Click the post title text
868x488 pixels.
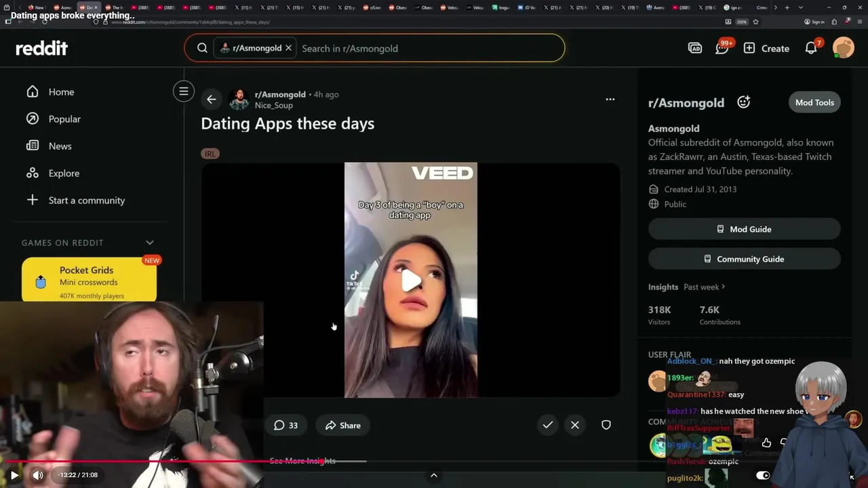[288, 123]
